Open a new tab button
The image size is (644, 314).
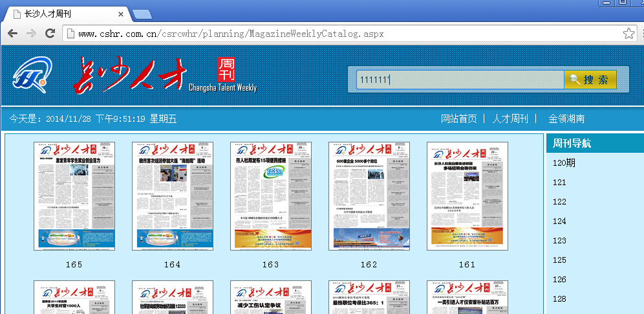(x=142, y=14)
